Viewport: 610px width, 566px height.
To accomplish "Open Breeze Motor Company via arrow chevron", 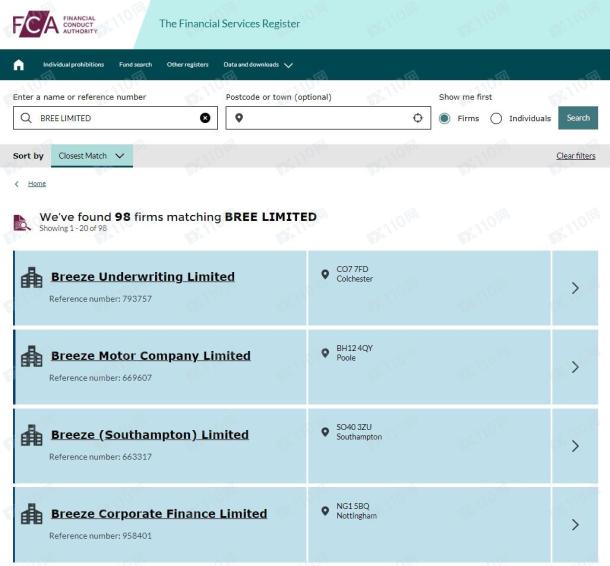I will click(x=575, y=367).
